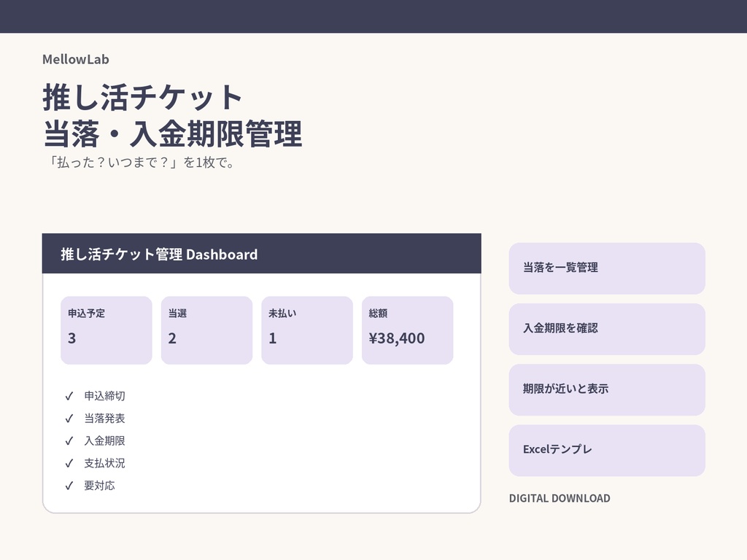This screenshot has width=747, height=560.
Task: Select the 未払い stat card
Action: point(307,330)
